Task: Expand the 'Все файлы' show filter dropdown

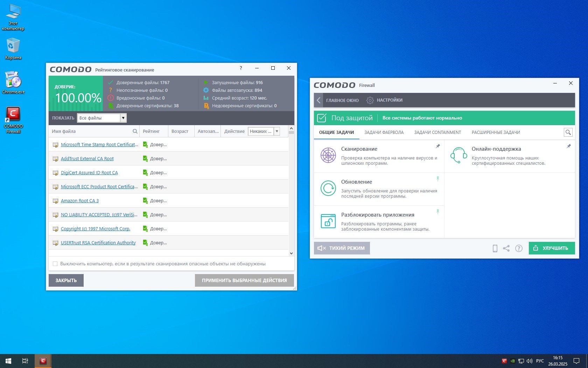Action: click(123, 118)
